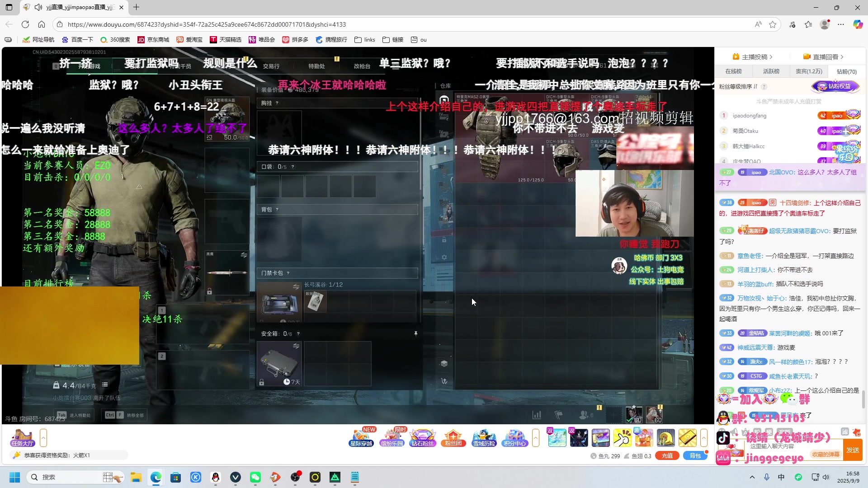
Task: Switch to the 活跃榜 tab
Action: click(x=771, y=71)
